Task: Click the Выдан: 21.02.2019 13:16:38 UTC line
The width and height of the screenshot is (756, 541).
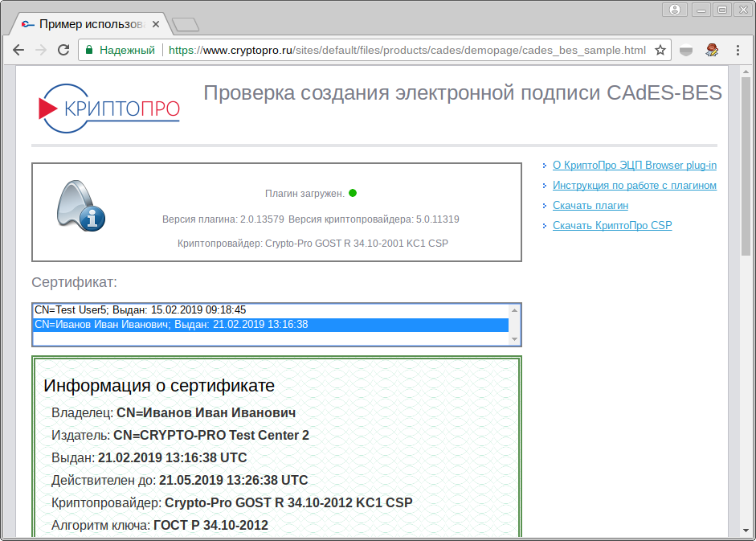Action: (149, 458)
